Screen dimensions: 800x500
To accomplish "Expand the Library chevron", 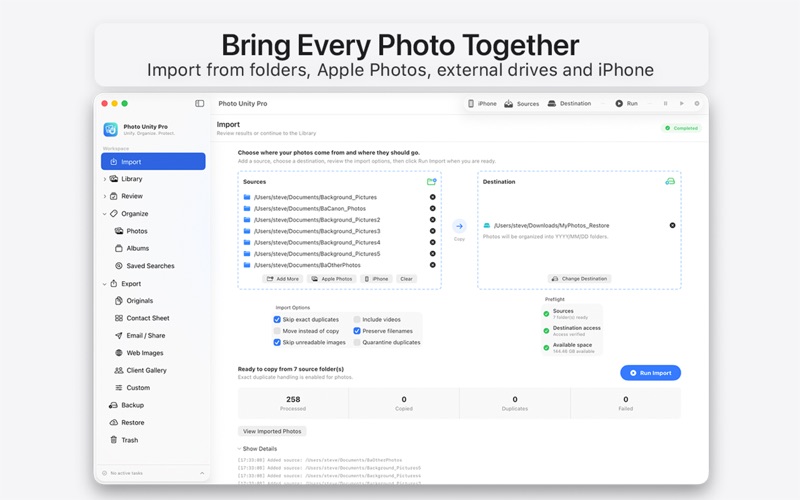I will tap(105, 179).
